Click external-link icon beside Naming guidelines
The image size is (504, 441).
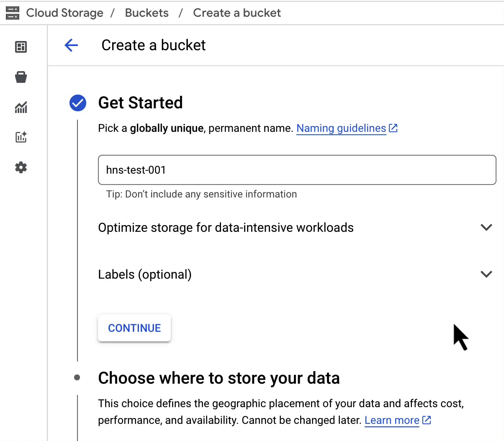click(x=393, y=128)
